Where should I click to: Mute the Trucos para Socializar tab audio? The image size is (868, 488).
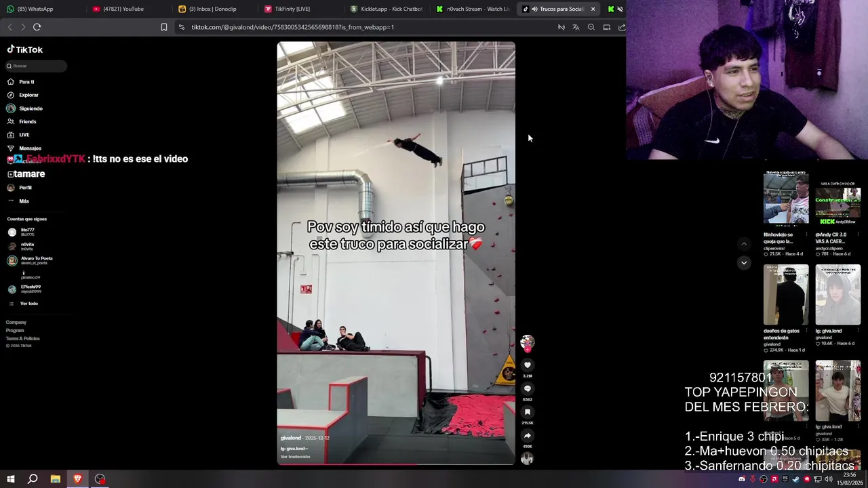pyautogui.click(x=534, y=9)
